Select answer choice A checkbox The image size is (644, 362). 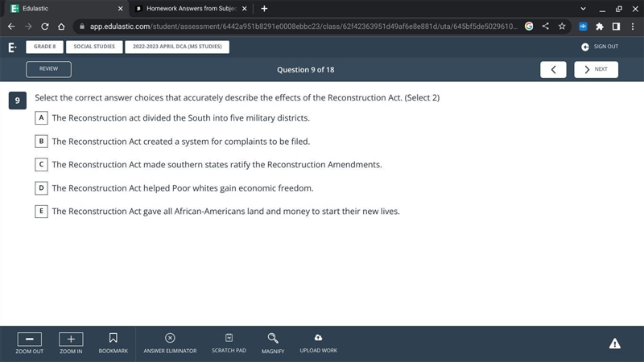pos(41,117)
